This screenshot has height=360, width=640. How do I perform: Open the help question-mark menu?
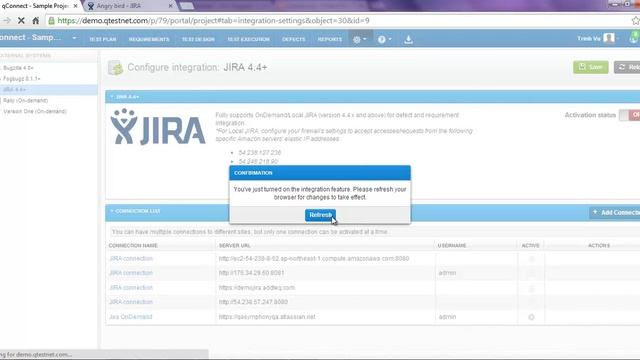(x=384, y=39)
